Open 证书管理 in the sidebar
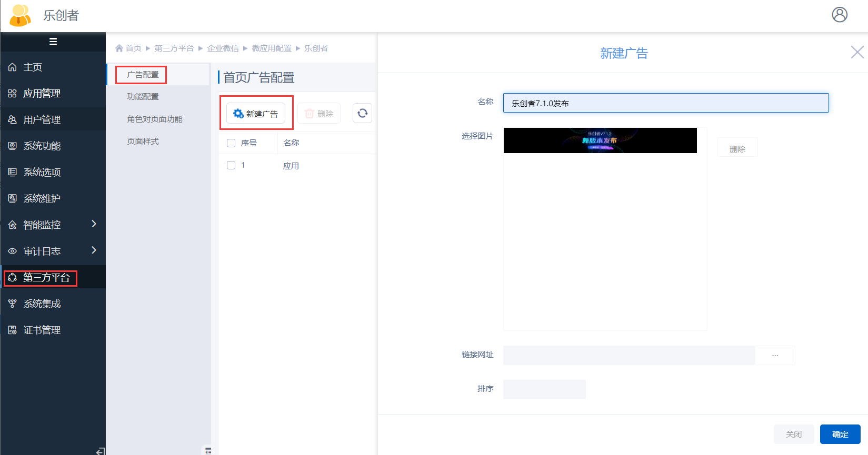 pos(42,330)
